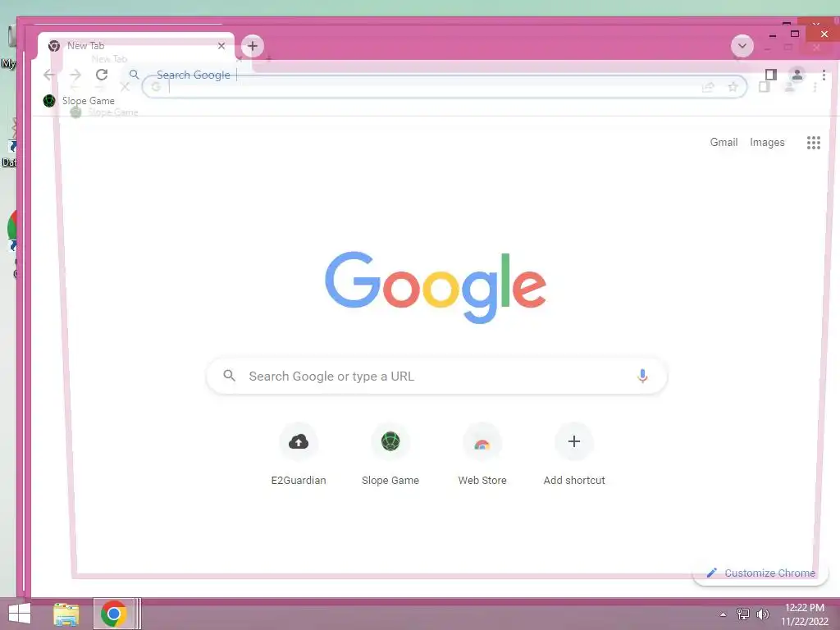840x630 pixels.
Task: Open Google Images link
Action: point(767,142)
